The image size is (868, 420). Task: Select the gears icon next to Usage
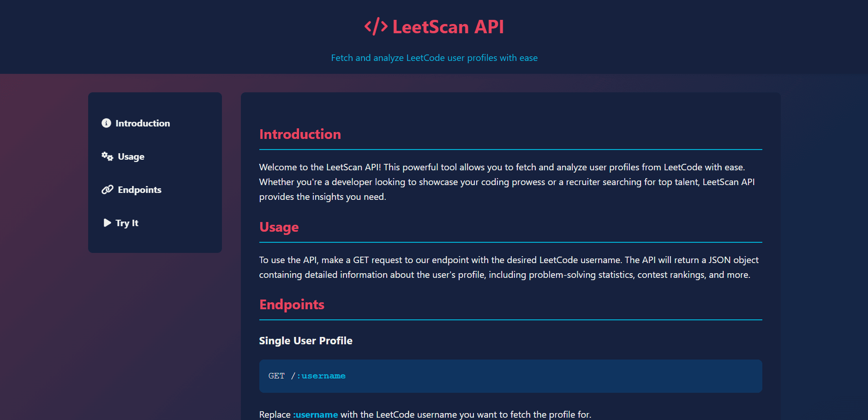tap(107, 156)
